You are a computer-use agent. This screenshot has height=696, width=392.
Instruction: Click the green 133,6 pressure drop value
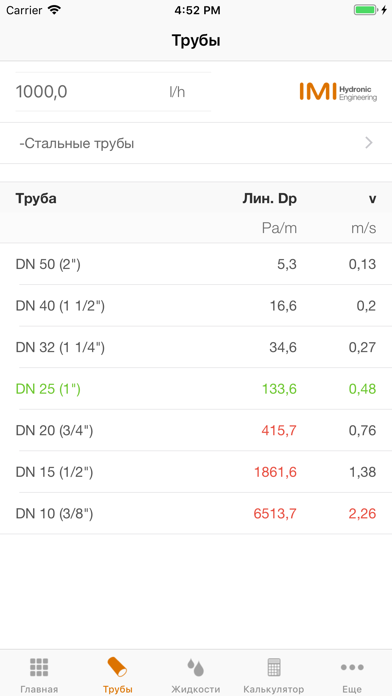coord(279,389)
